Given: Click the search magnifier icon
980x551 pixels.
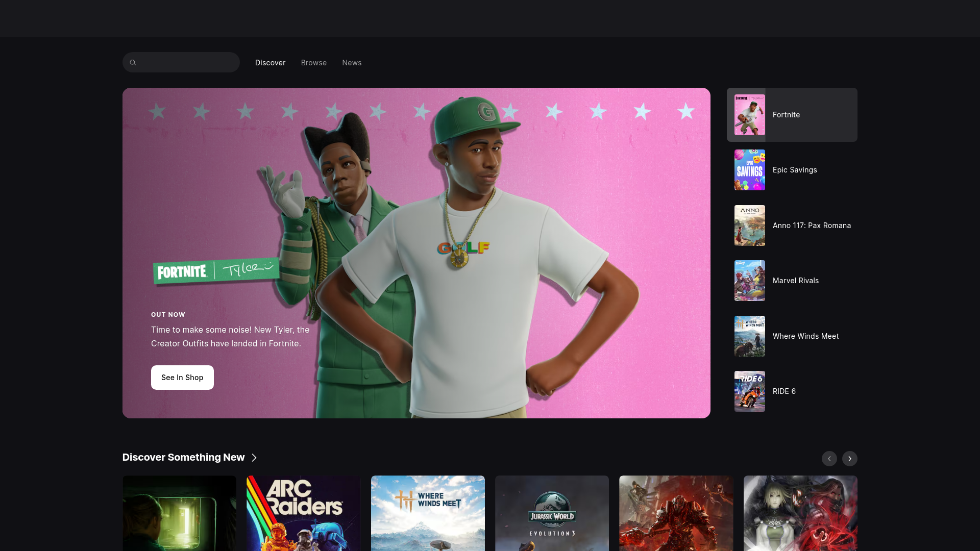Looking at the screenshot, I should pos(133,62).
